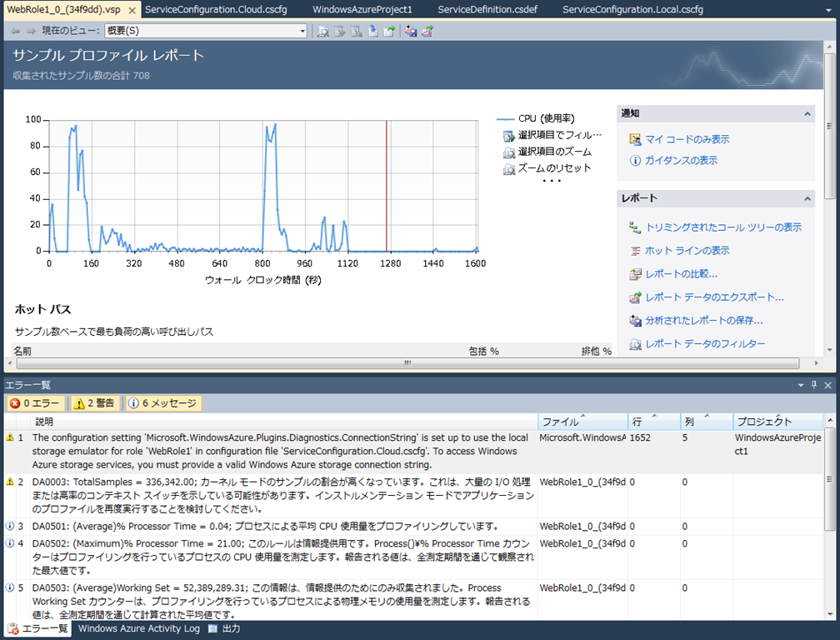840x640 pixels.
Task: Click the icon next to マイ コードのみ表示
Action: [x=635, y=139]
